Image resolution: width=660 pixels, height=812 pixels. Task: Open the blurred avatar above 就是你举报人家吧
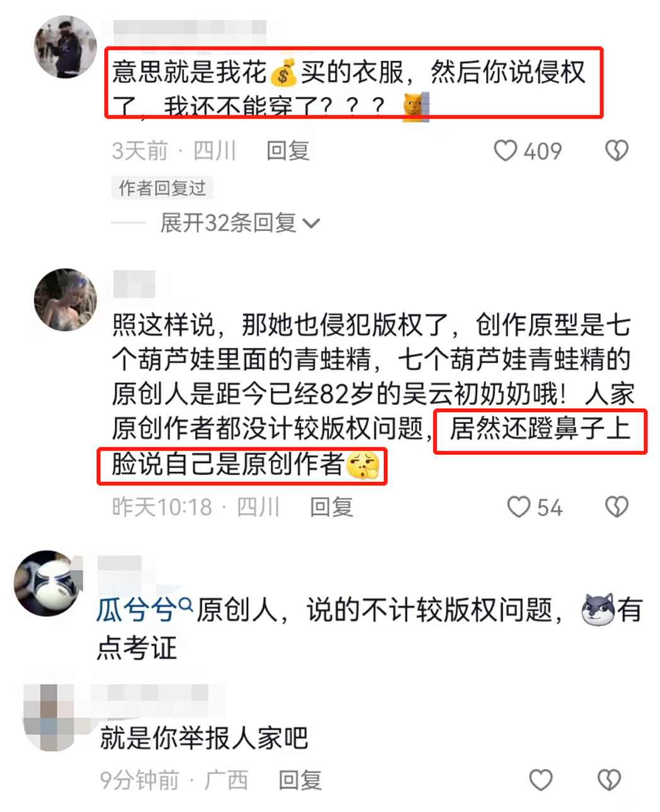tap(48, 717)
